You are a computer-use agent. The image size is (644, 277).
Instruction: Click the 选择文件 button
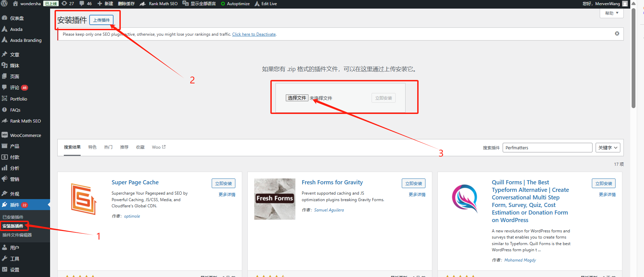click(x=297, y=98)
